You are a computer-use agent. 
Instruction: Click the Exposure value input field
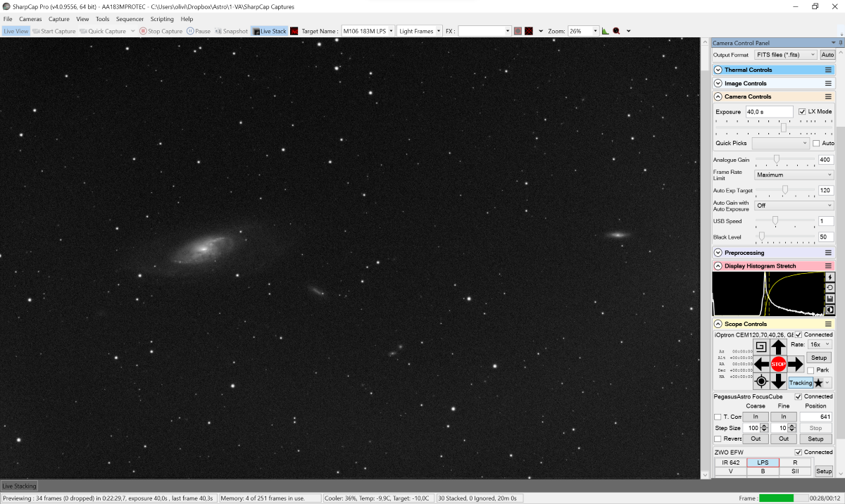point(769,112)
